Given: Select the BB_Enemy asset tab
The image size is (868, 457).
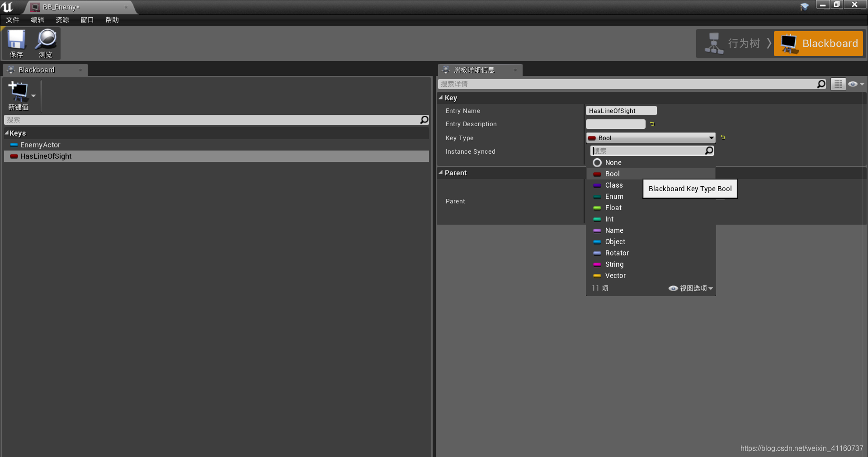Looking at the screenshot, I should point(77,7).
